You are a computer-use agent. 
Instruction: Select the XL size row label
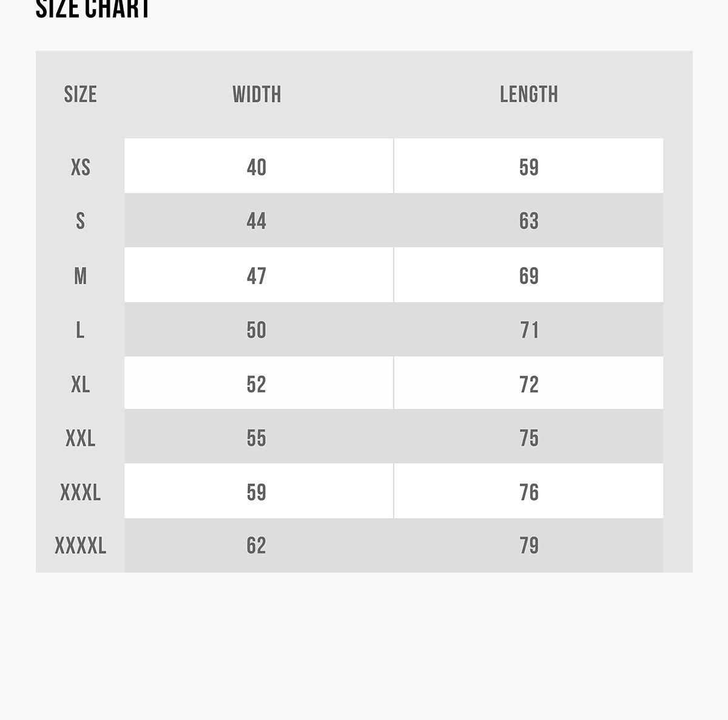(x=81, y=384)
